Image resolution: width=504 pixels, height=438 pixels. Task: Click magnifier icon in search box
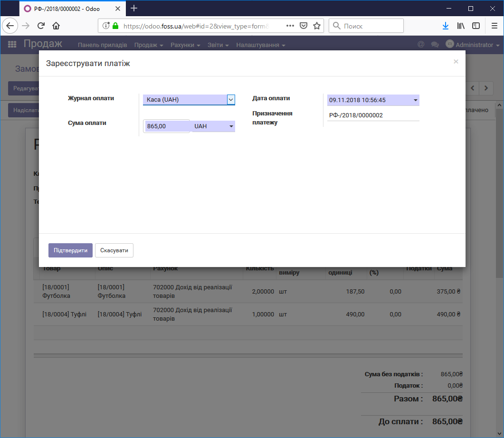tap(336, 26)
